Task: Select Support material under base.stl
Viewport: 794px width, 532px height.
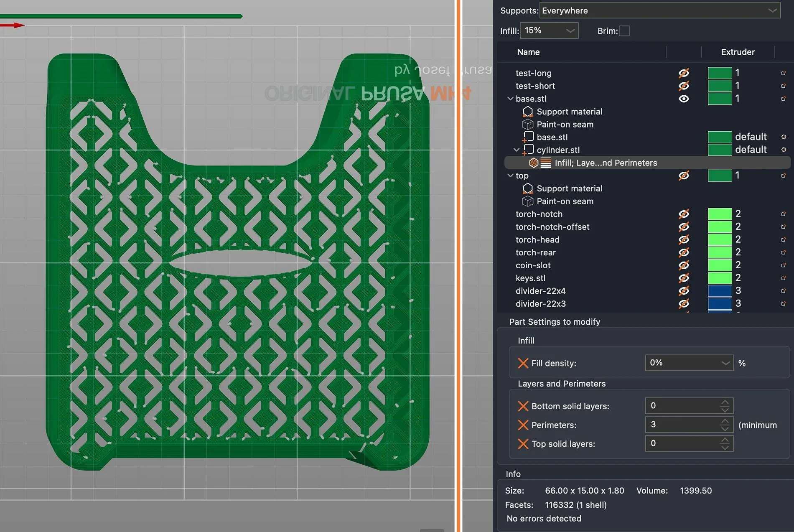Action: (x=570, y=112)
